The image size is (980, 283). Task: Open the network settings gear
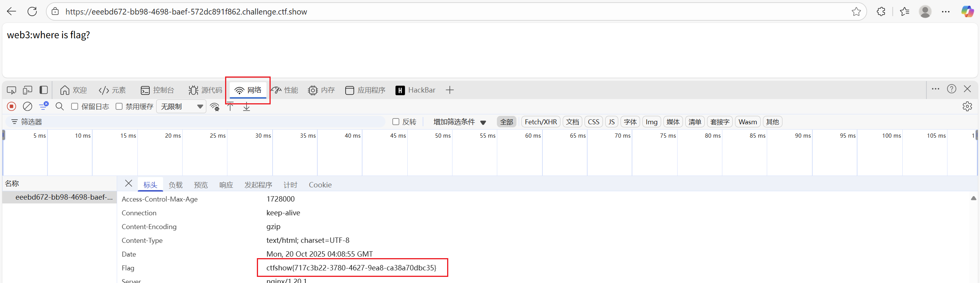[x=967, y=106]
